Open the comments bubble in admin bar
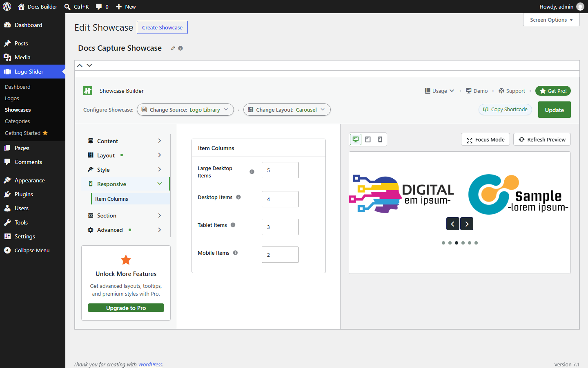This screenshot has width=588, height=368. [x=102, y=7]
